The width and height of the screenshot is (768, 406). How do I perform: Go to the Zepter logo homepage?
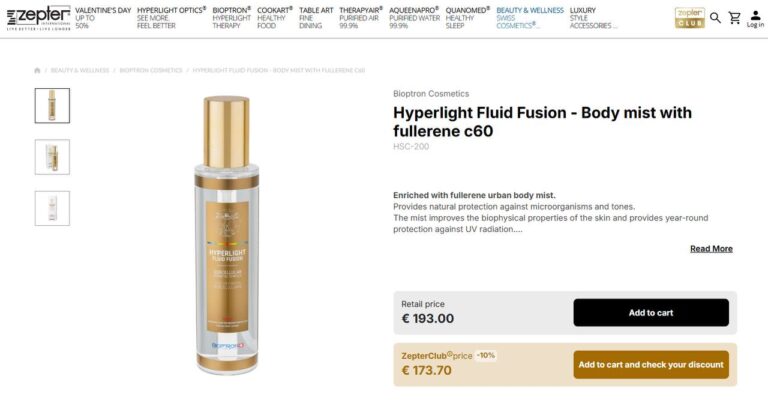(38, 18)
